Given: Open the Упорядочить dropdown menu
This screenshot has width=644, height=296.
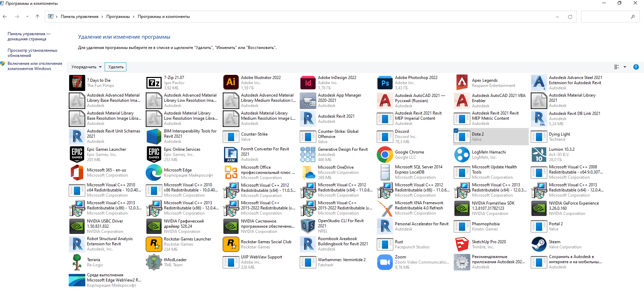Looking at the screenshot, I should click(86, 67).
